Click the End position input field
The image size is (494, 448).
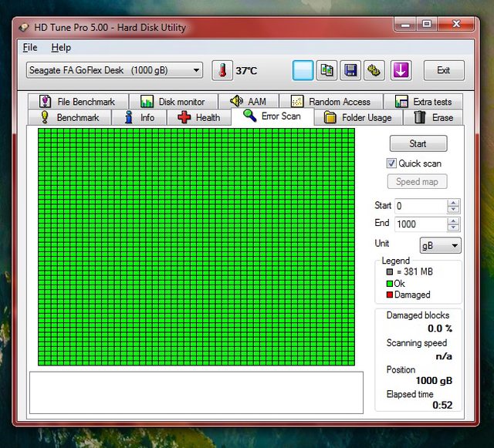(x=421, y=224)
